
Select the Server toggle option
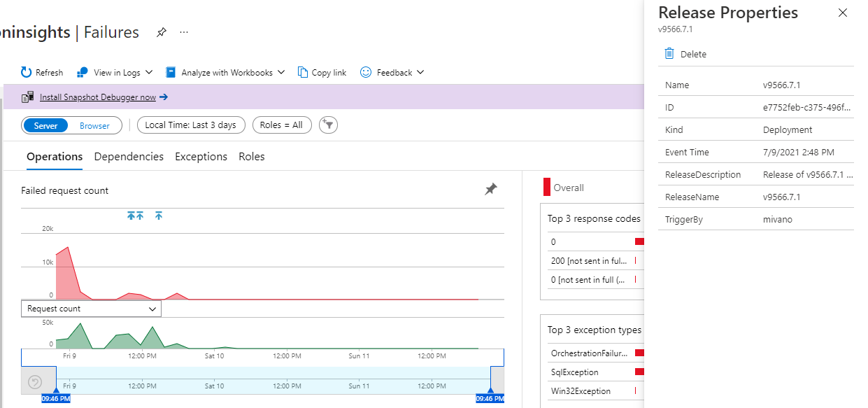[x=46, y=125]
